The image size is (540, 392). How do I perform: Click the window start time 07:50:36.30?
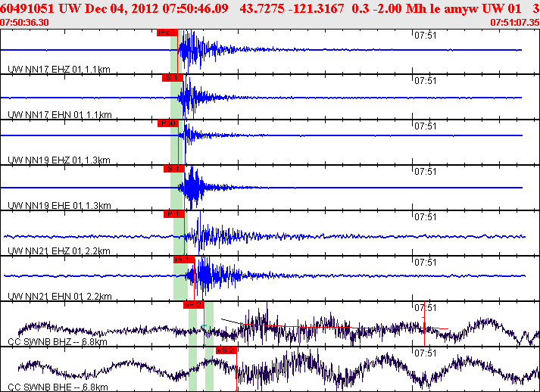(x=24, y=23)
